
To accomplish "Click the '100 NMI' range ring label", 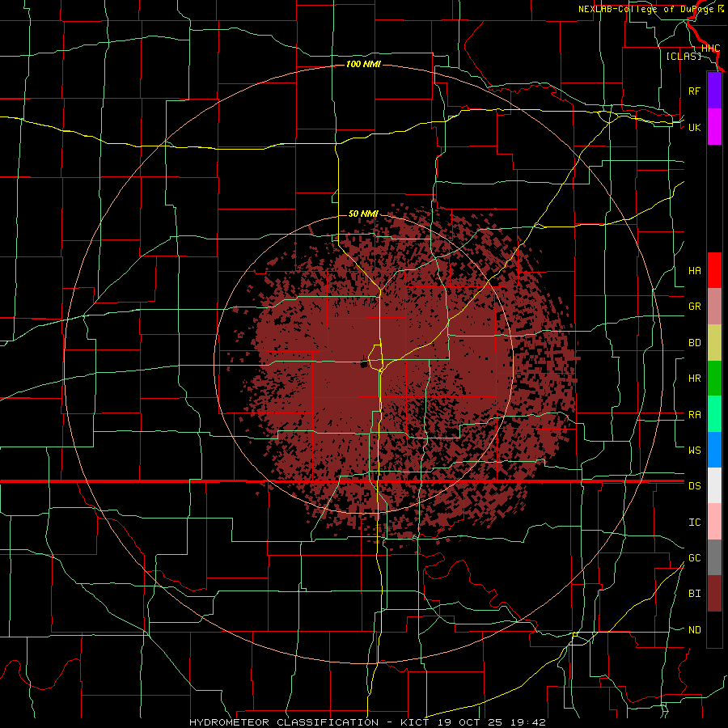I will (363, 64).
